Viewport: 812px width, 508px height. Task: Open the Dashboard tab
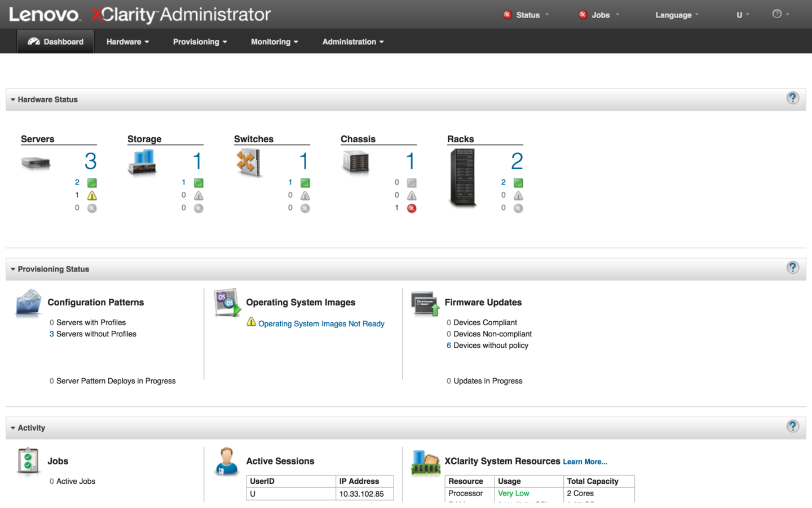(55, 42)
